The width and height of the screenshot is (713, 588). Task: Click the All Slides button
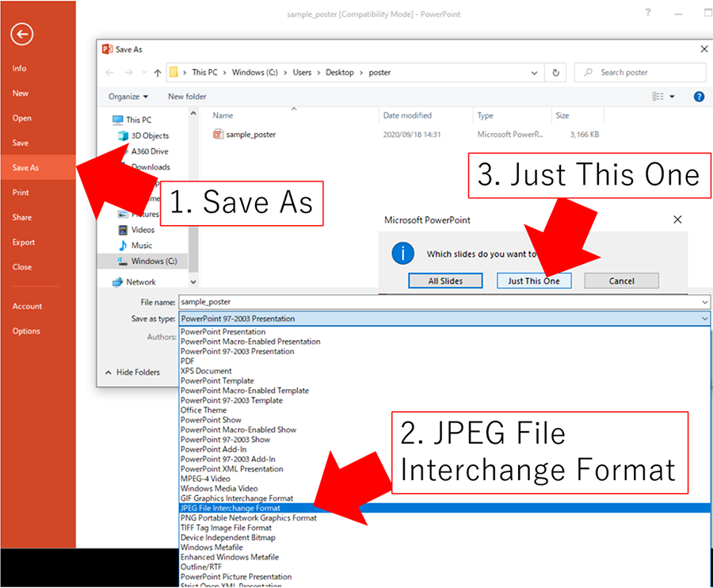(x=445, y=281)
